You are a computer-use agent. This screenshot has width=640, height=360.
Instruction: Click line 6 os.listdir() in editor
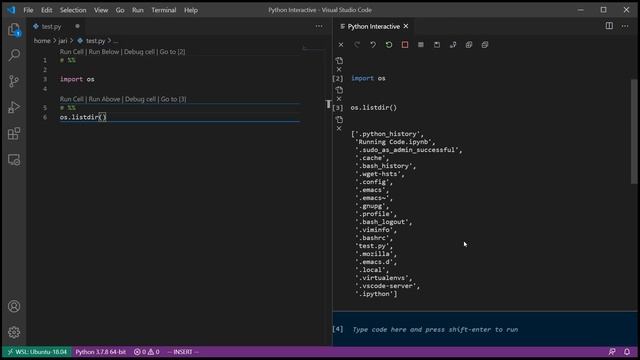[83, 117]
